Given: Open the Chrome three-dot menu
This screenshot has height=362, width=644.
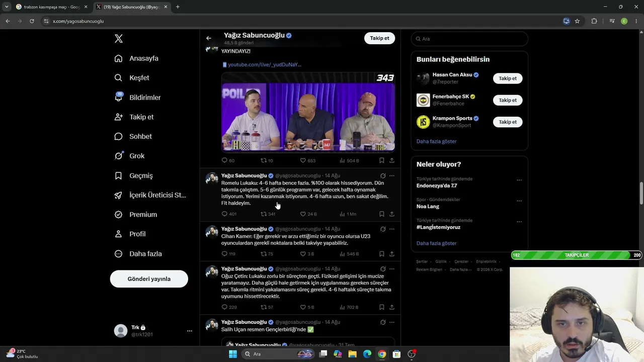Looking at the screenshot, I should pos(636,21).
